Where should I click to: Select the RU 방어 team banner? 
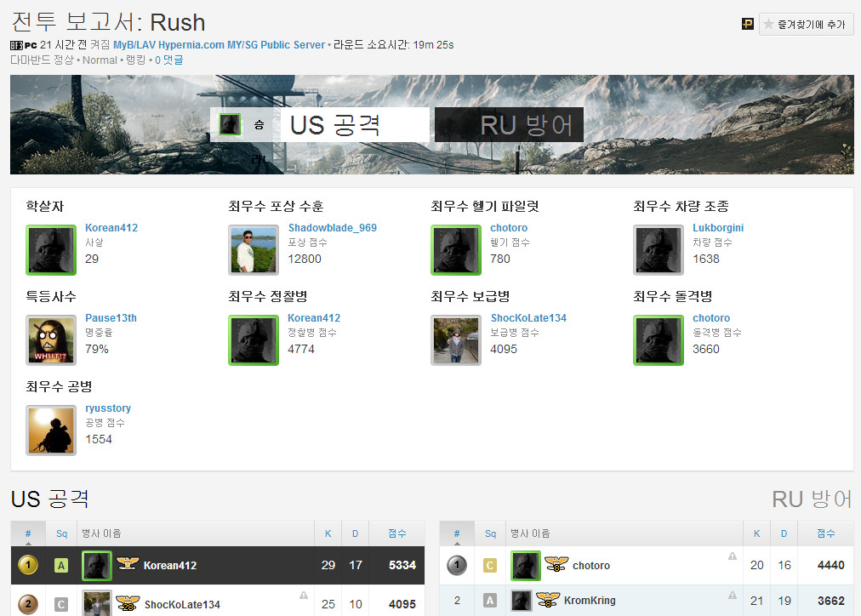pos(509,124)
